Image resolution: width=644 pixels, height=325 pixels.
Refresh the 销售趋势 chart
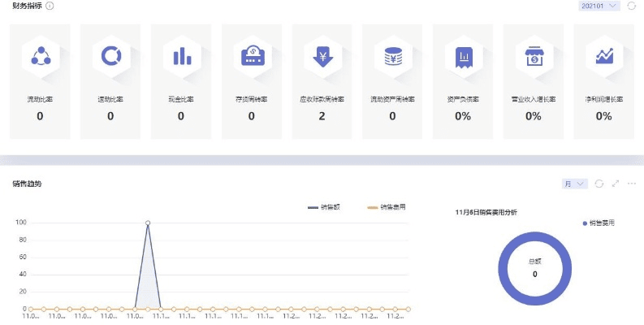click(x=599, y=184)
